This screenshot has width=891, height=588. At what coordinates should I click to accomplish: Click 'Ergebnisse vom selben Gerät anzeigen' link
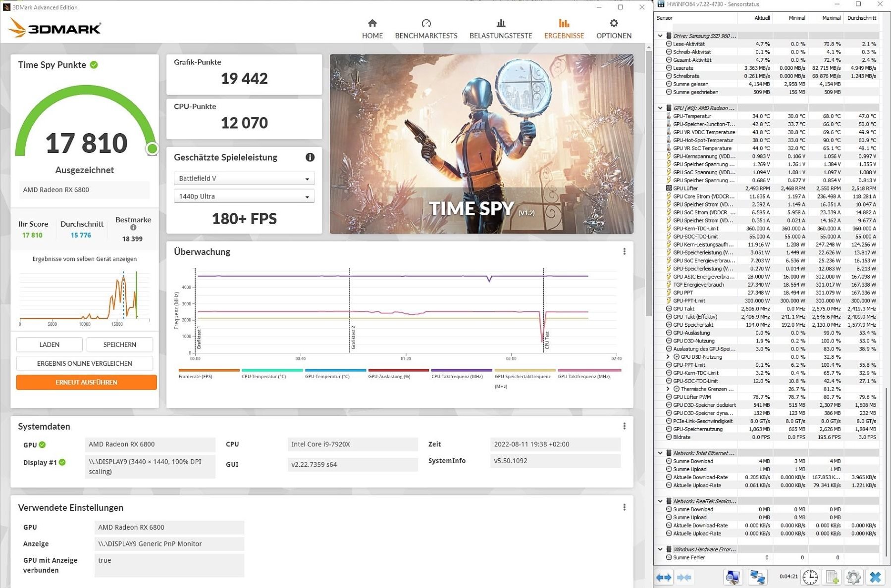pos(85,259)
